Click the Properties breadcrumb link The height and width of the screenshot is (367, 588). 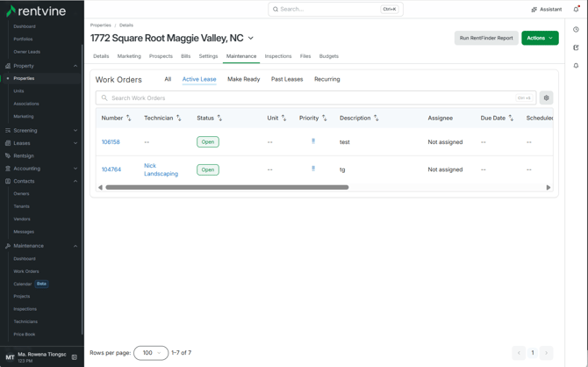[101, 25]
